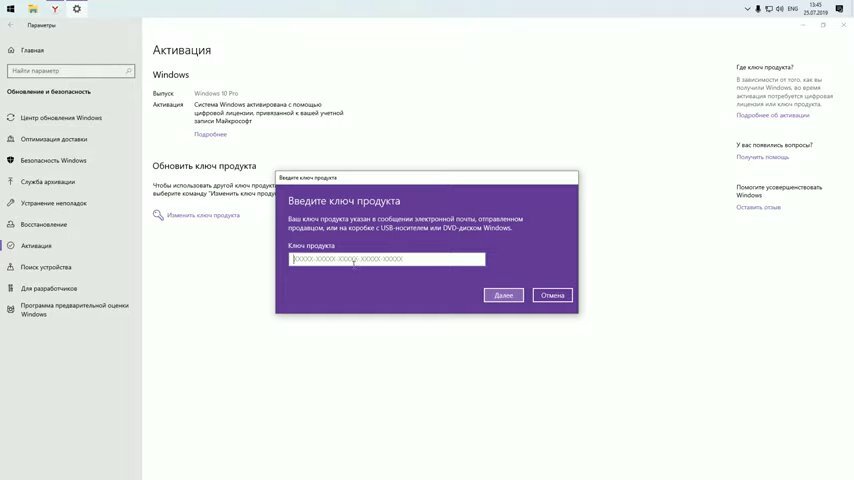854x480 pixels.
Task: Select Служба архивации in sidebar
Action: [48, 181]
